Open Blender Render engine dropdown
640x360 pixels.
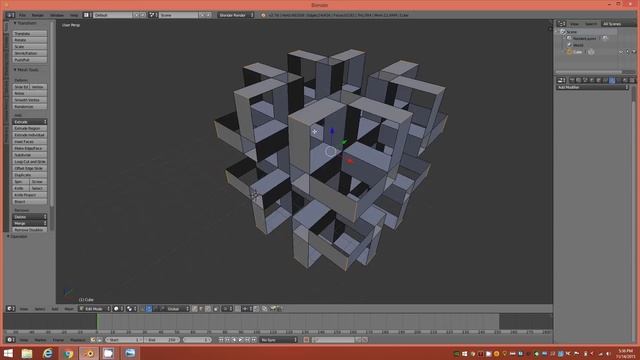[236, 15]
